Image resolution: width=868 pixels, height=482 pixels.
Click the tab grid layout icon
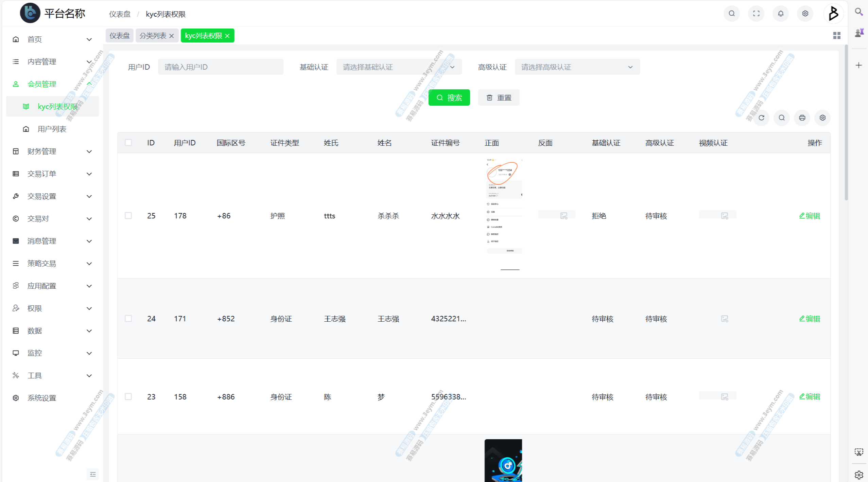837,36
